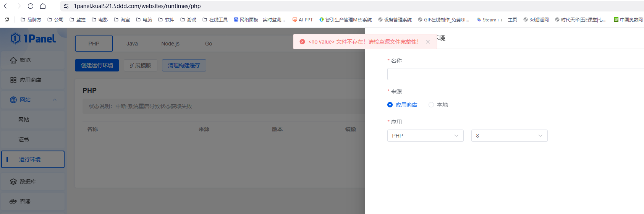Click the 网站 globe menu in sidebar
The width and height of the screenshot is (644, 214).
33,100
